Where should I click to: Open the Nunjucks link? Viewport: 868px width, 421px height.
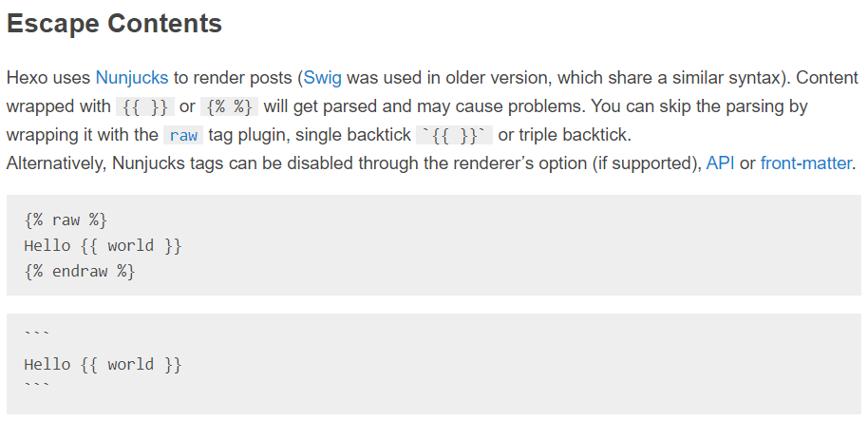tap(132, 78)
